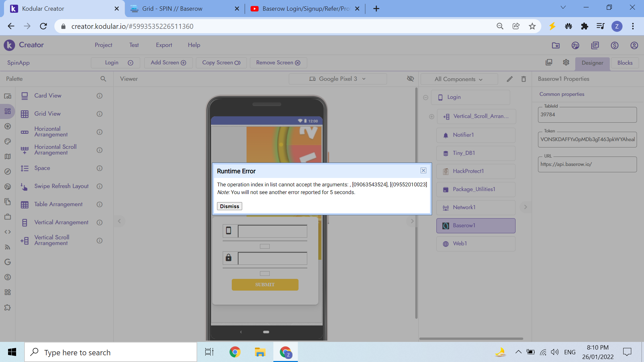Click the info icon for Space
Screen dimensions: 644x362
click(100, 168)
